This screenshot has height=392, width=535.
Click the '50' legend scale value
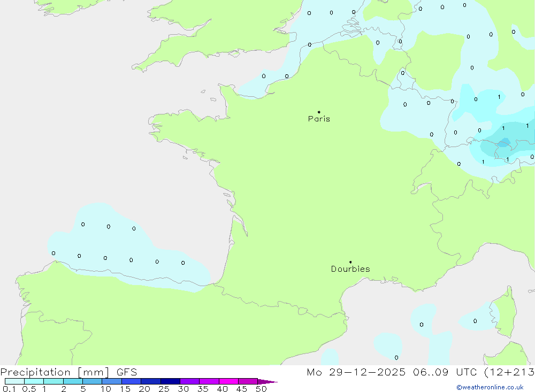pos(261,389)
